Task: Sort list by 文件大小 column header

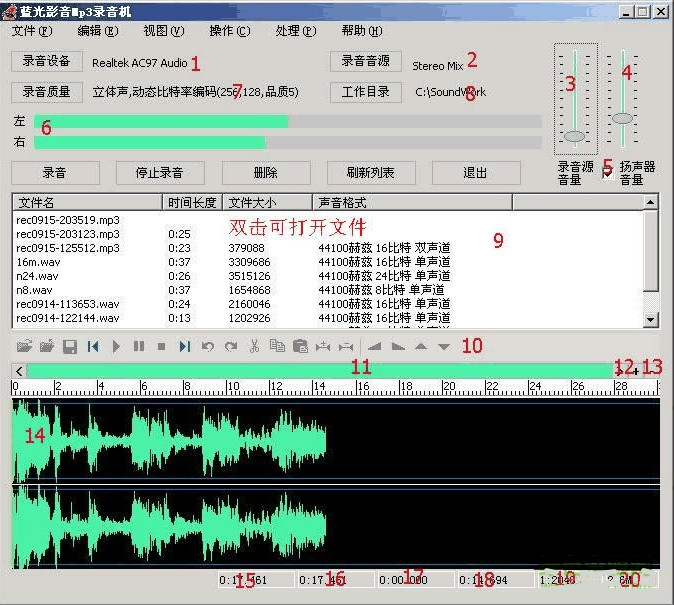Action: coord(265,202)
